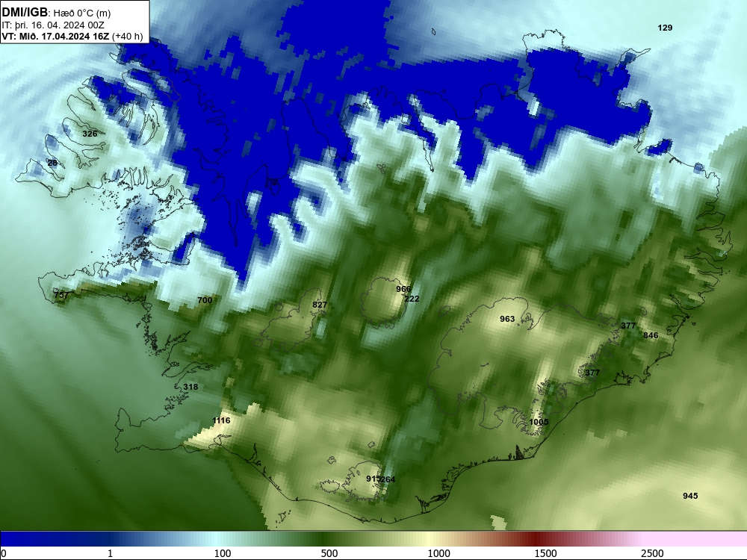Image resolution: width=747 pixels, height=560 pixels.
Task: Click the 700 height value
Action: pos(205,300)
